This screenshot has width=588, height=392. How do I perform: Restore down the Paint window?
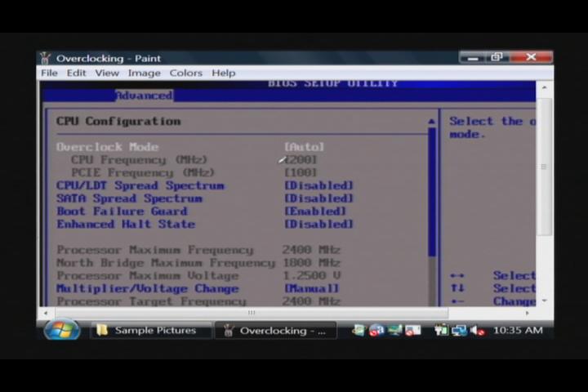(x=497, y=57)
